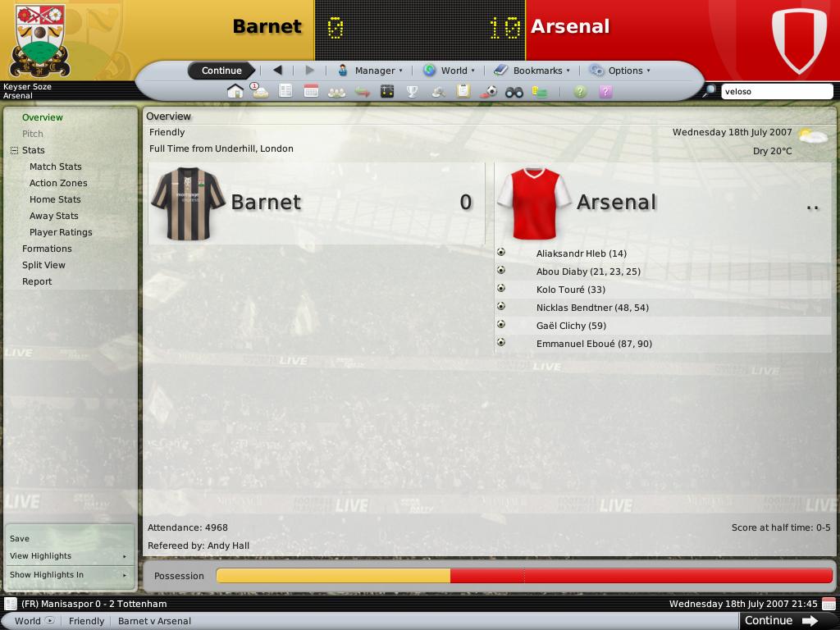Open the home screen icon
The width and height of the screenshot is (840, 630).
(235, 91)
